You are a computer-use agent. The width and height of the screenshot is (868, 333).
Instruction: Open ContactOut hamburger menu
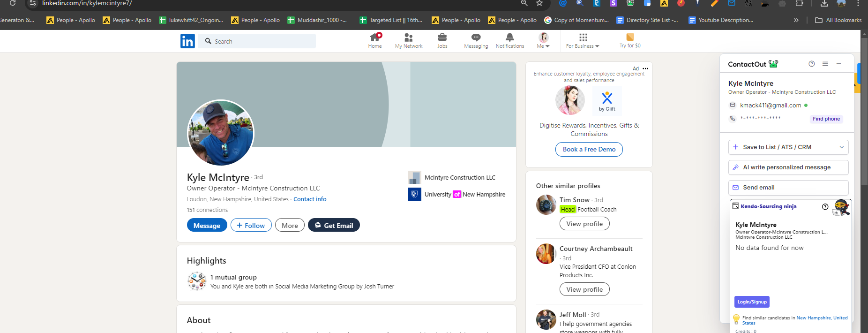click(825, 64)
